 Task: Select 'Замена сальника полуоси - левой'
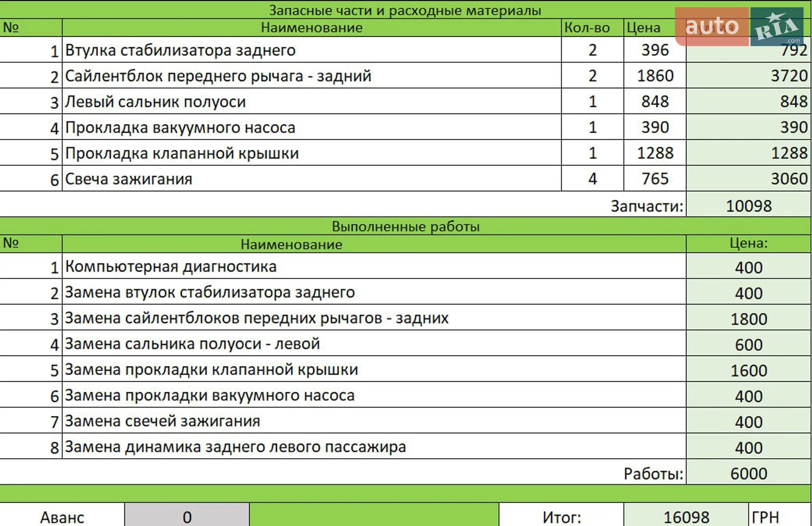pos(374,344)
